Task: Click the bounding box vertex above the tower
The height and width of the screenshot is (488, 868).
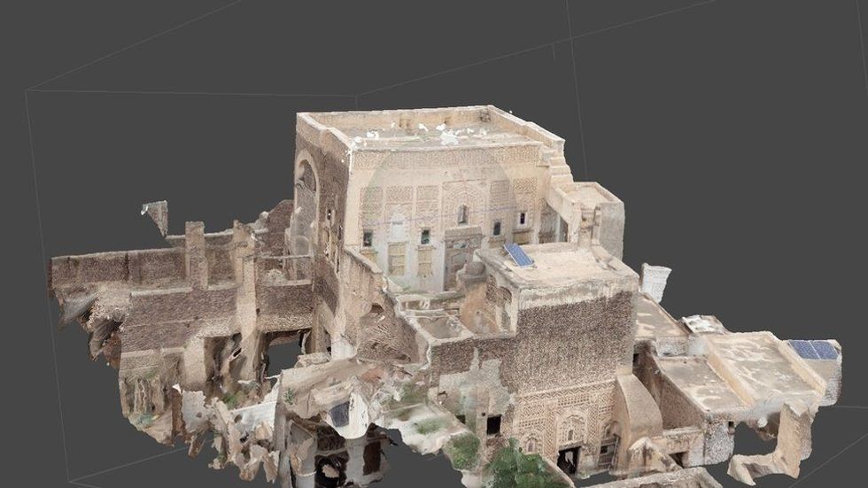Action: [356, 97]
